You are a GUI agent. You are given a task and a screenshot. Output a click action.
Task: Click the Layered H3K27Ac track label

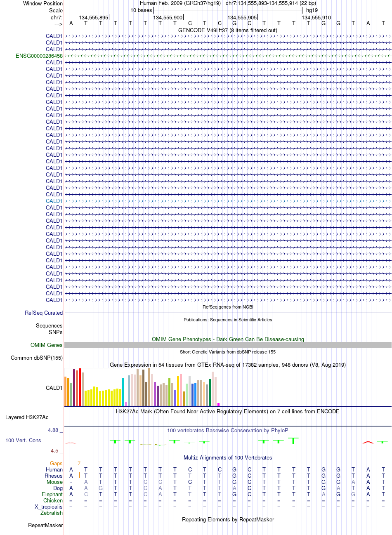[x=27, y=417]
